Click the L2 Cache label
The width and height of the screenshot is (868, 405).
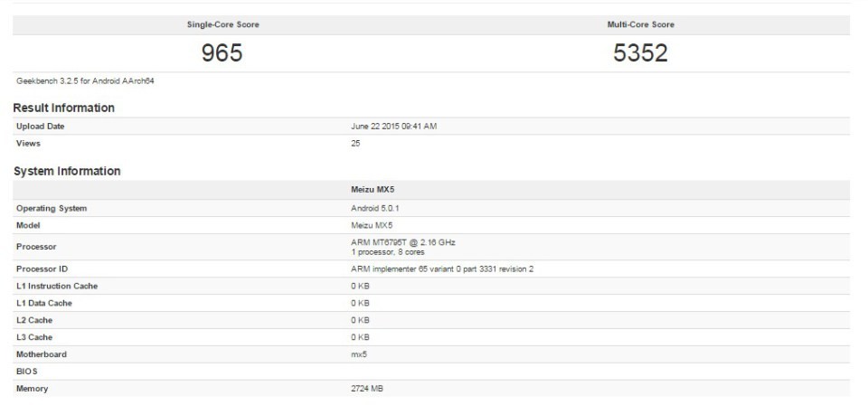pyautogui.click(x=34, y=320)
